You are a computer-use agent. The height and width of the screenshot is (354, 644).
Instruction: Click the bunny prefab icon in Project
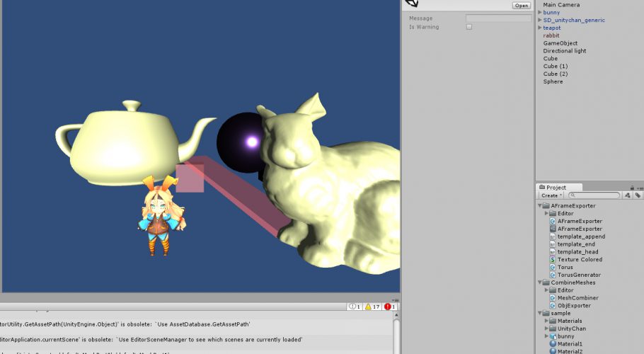pos(553,336)
